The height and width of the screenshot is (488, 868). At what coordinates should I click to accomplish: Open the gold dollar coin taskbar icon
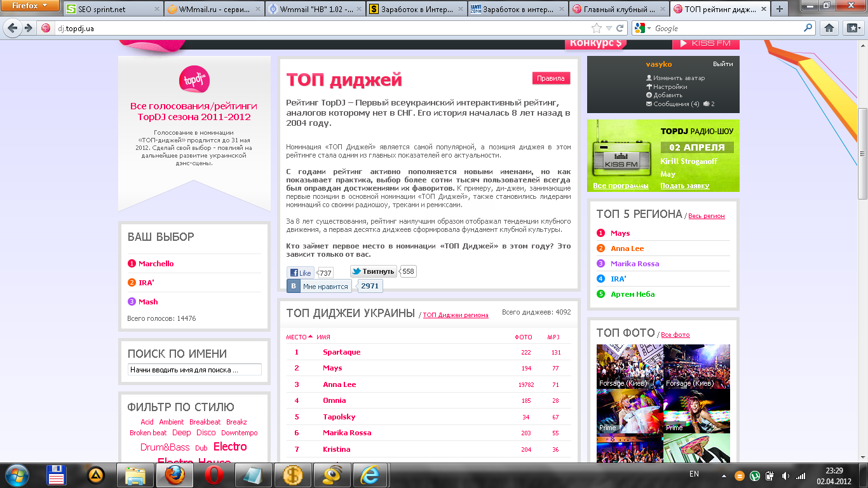click(x=293, y=475)
